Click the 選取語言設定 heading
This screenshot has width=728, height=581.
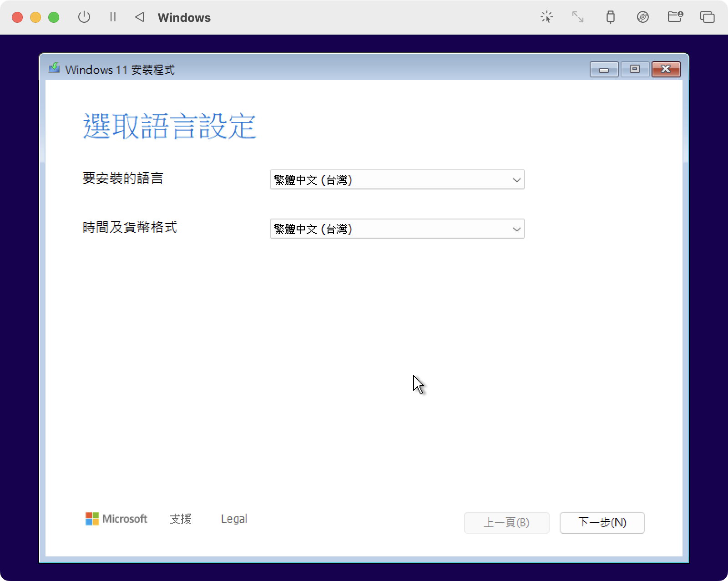(x=169, y=126)
